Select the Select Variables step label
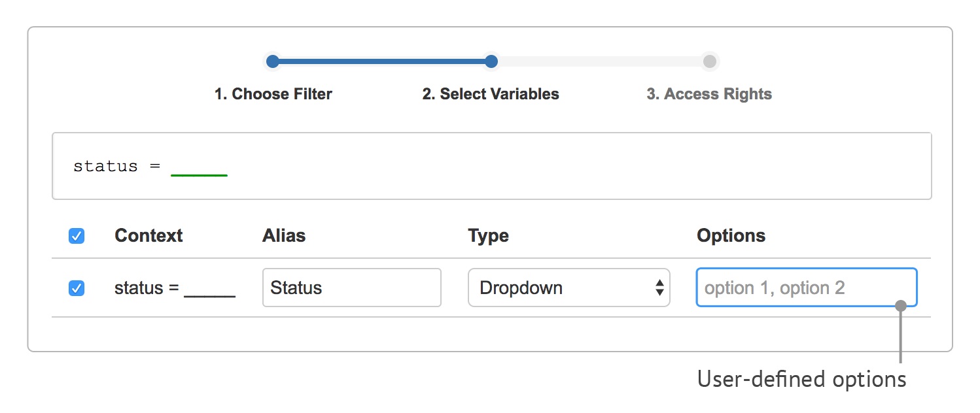Viewport: 980px width, 413px height. [x=491, y=93]
